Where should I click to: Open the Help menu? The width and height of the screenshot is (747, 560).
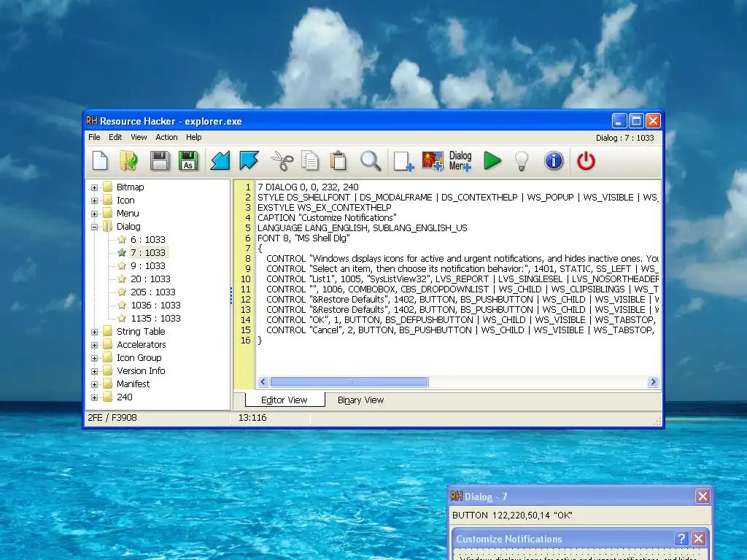194,137
